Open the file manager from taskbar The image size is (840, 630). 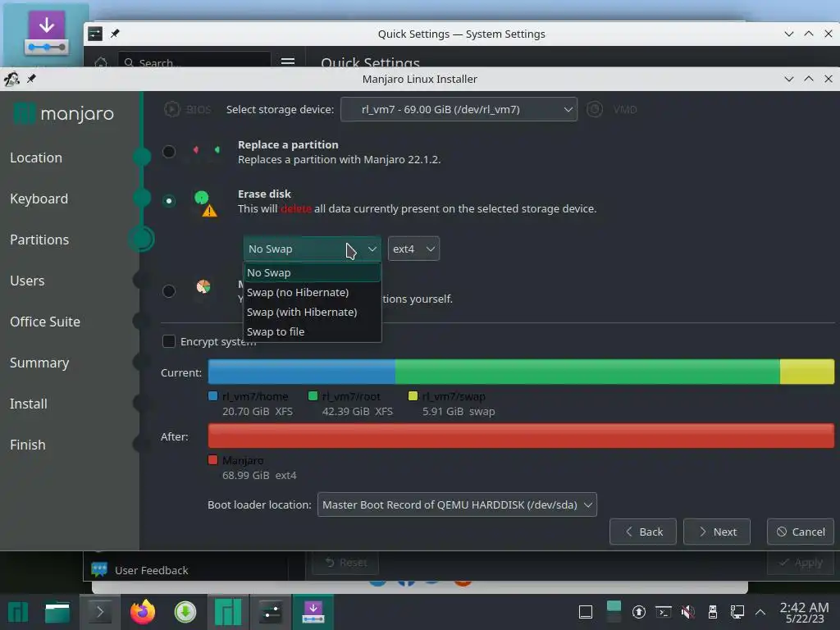(x=57, y=612)
